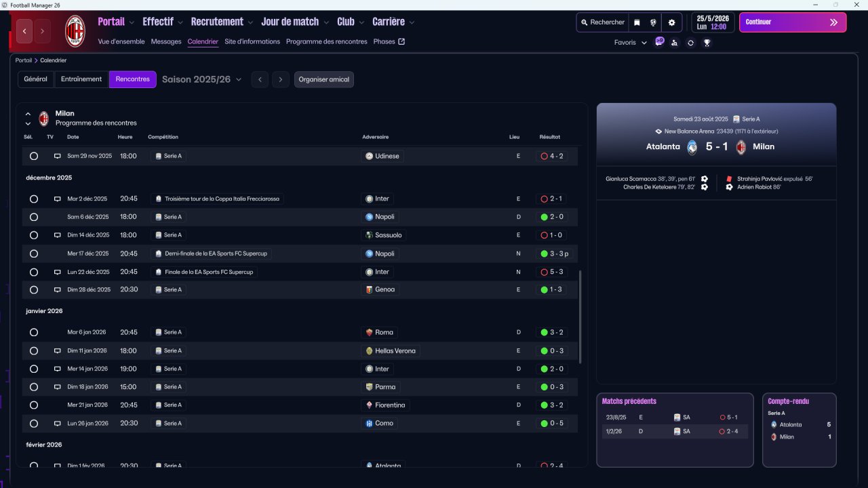
Task: Select the radio button for Roma match
Action: (x=34, y=333)
